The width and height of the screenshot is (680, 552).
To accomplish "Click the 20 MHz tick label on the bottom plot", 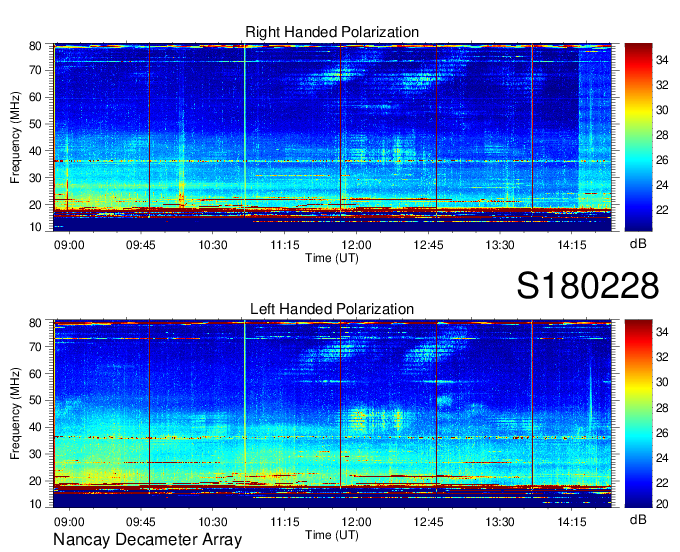I will coord(35,481).
